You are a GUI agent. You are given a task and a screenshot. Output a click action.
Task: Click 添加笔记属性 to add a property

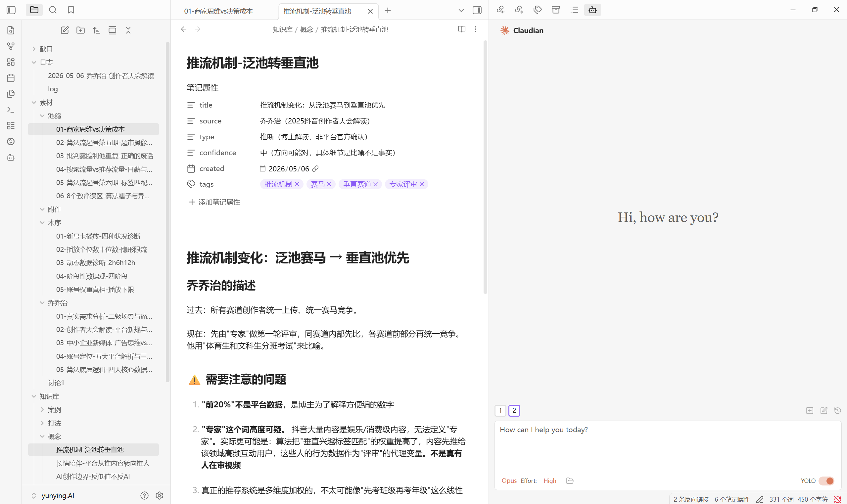[214, 202]
